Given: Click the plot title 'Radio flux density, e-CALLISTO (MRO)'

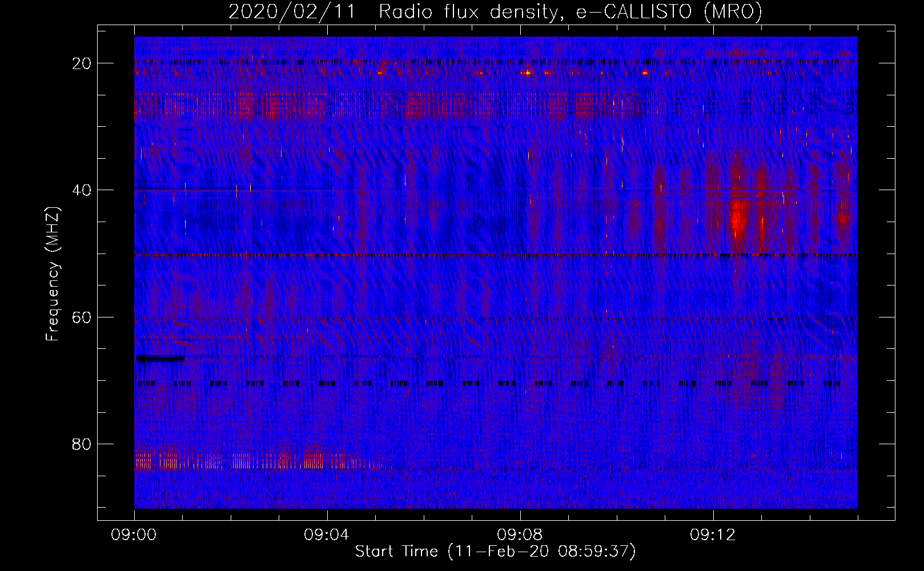Looking at the screenshot, I should (570, 12).
